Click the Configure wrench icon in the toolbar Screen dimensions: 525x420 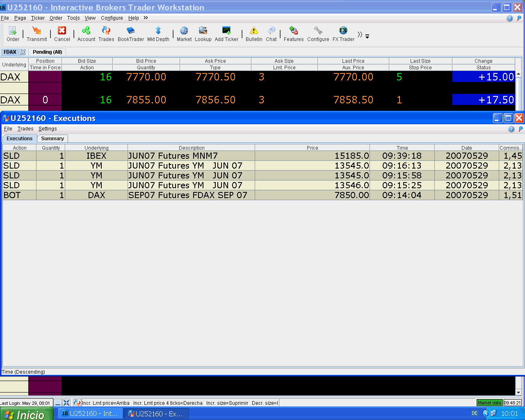pyautogui.click(x=318, y=34)
